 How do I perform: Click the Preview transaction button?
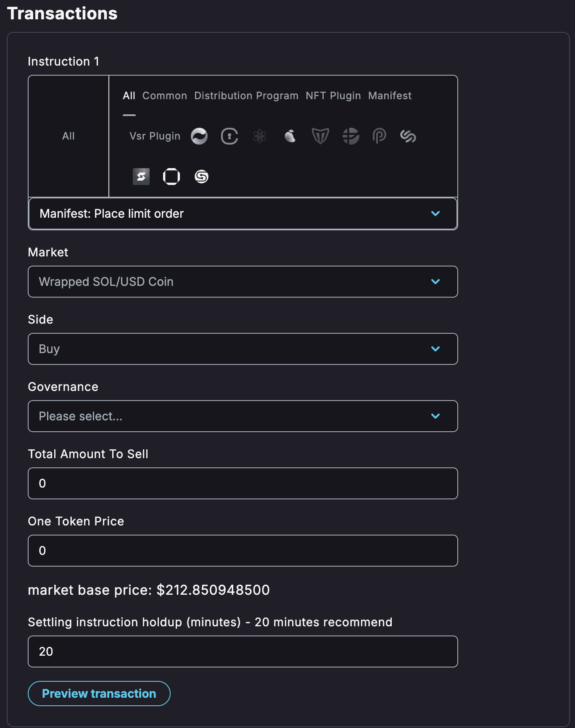tap(99, 694)
